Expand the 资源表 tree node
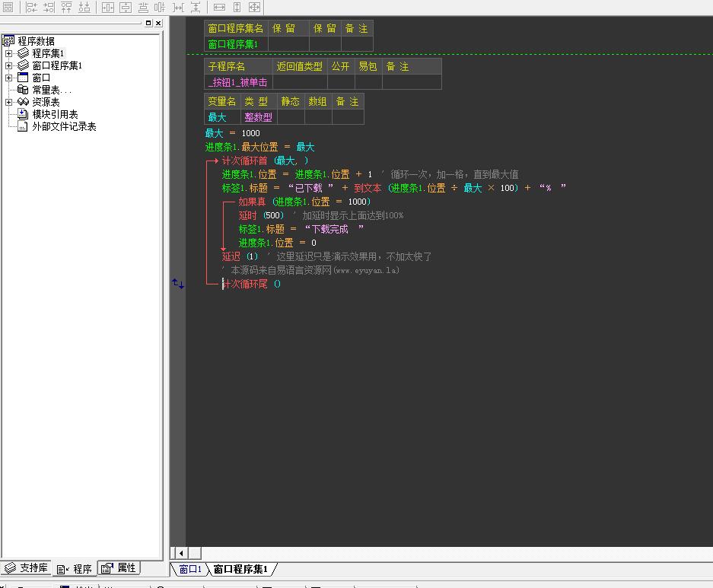Screen dimensions: 713x588 (8, 102)
